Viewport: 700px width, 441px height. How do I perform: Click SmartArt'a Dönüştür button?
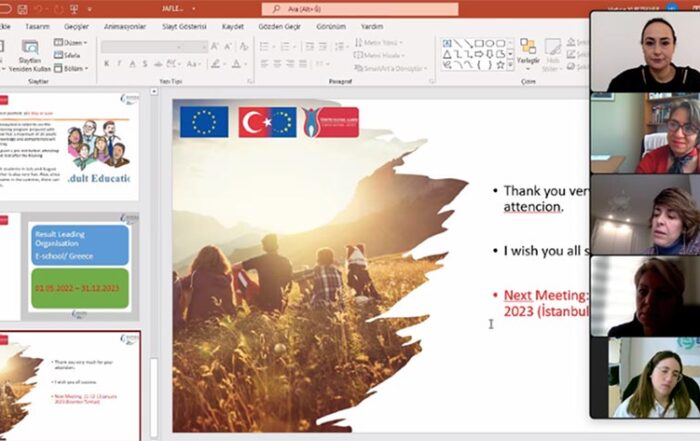click(394, 68)
